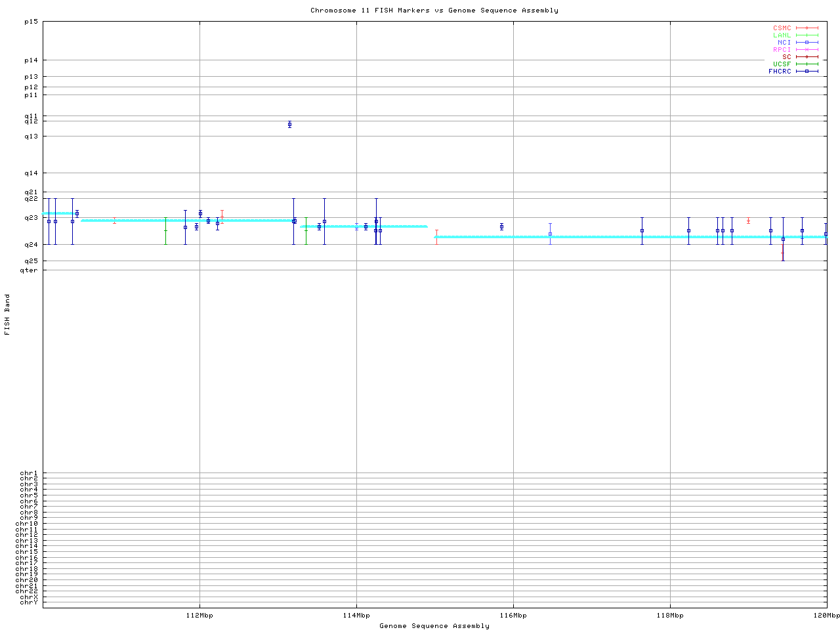This screenshot has height=630, width=840.
Task: Click the vertical FISH Band axis title
Action: pos(8,314)
